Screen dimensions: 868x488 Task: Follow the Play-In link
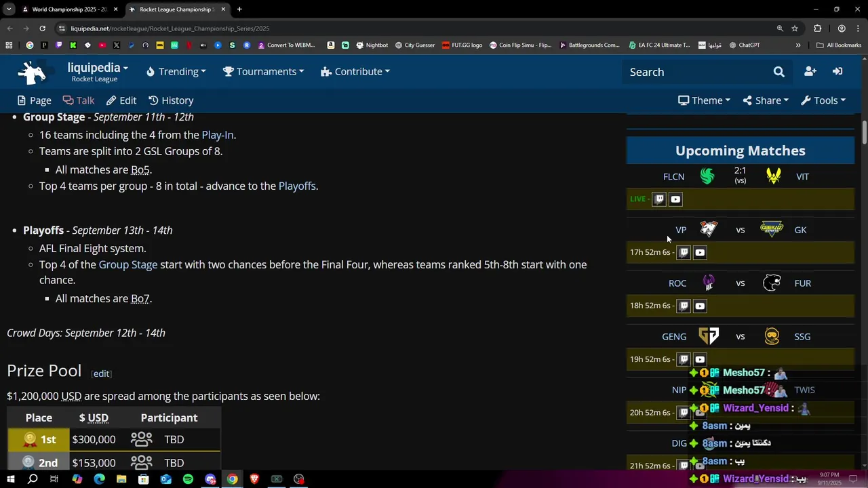click(x=218, y=135)
